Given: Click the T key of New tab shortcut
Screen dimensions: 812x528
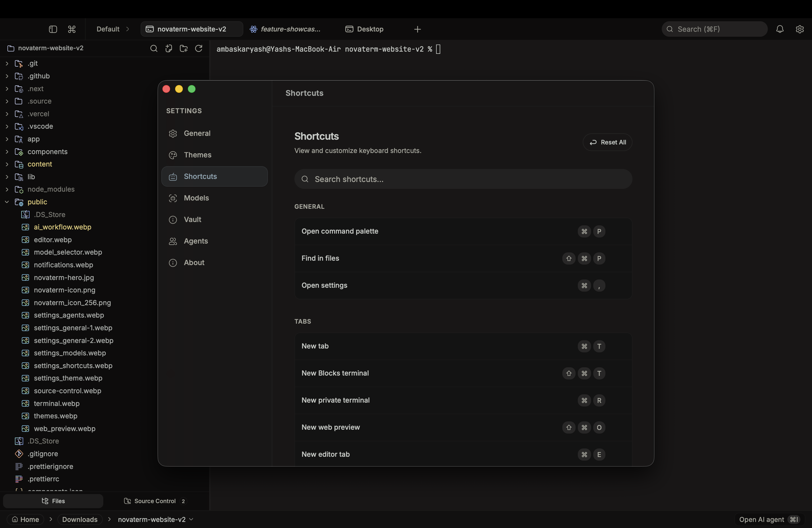Looking at the screenshot, I should (599, 346).
